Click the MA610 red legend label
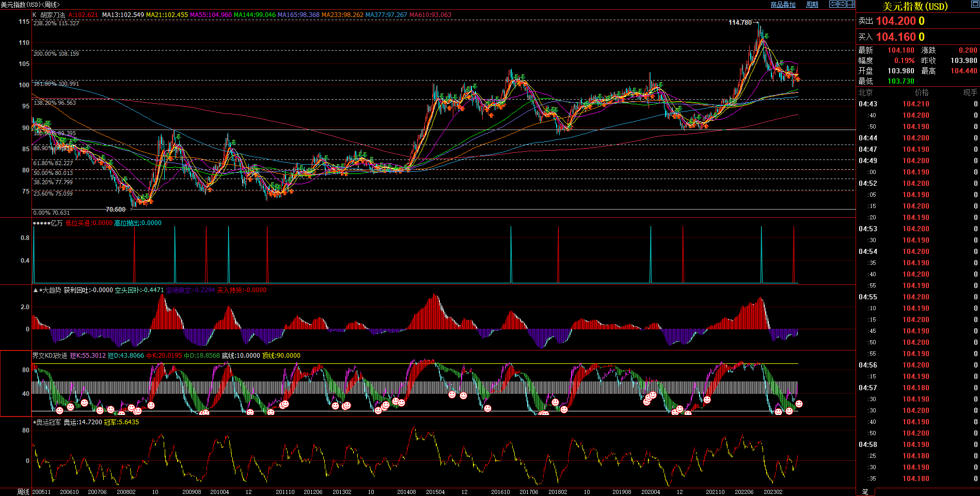 (430, 15)
